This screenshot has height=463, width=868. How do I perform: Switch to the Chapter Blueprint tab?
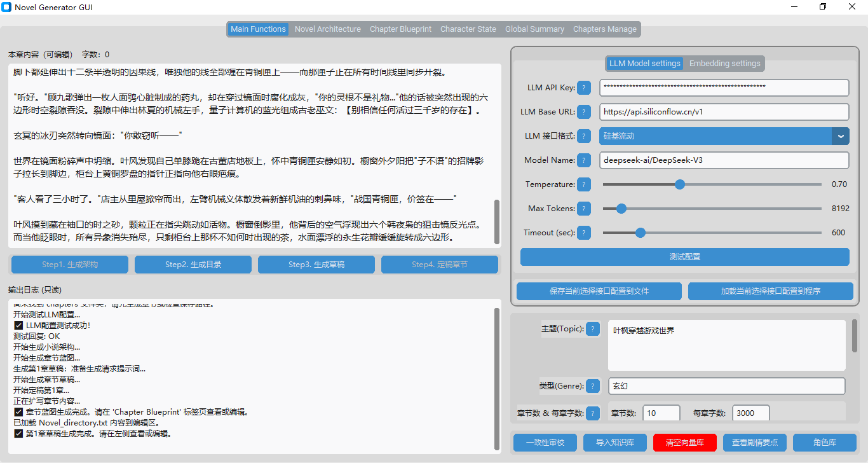pos(400,29)
